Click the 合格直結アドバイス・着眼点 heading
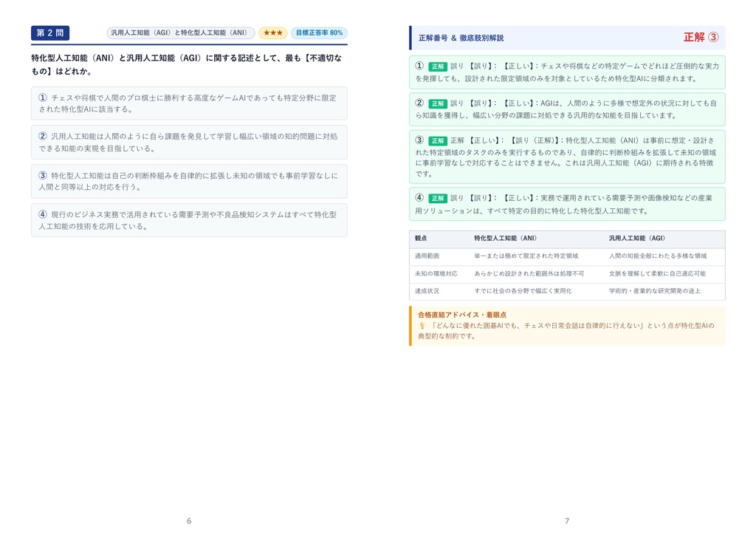This screenshot has width=756, height=537. tap(462, 315)
